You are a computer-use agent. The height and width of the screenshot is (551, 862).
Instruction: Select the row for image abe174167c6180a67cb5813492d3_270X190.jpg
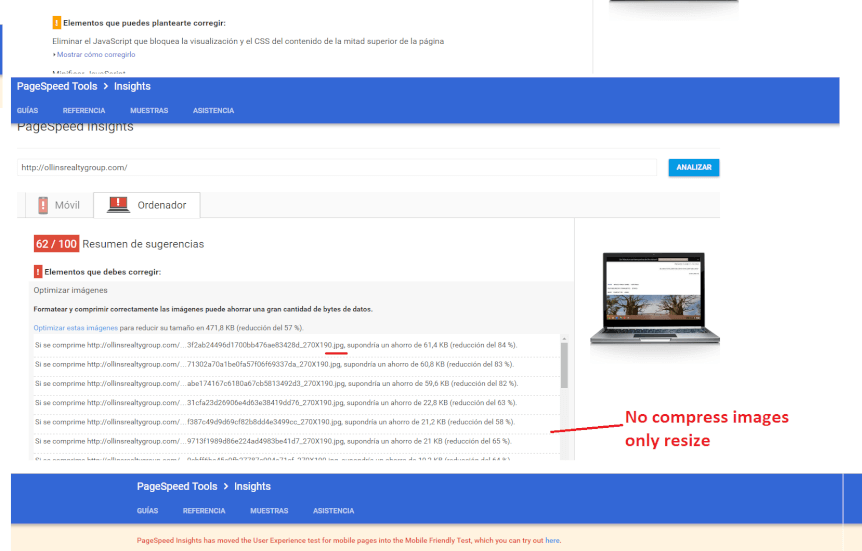coord(297,384)
